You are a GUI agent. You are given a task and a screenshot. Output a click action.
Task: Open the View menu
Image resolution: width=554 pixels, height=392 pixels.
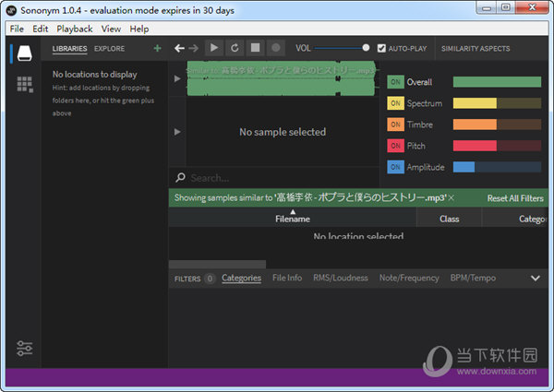coord(111,29)
